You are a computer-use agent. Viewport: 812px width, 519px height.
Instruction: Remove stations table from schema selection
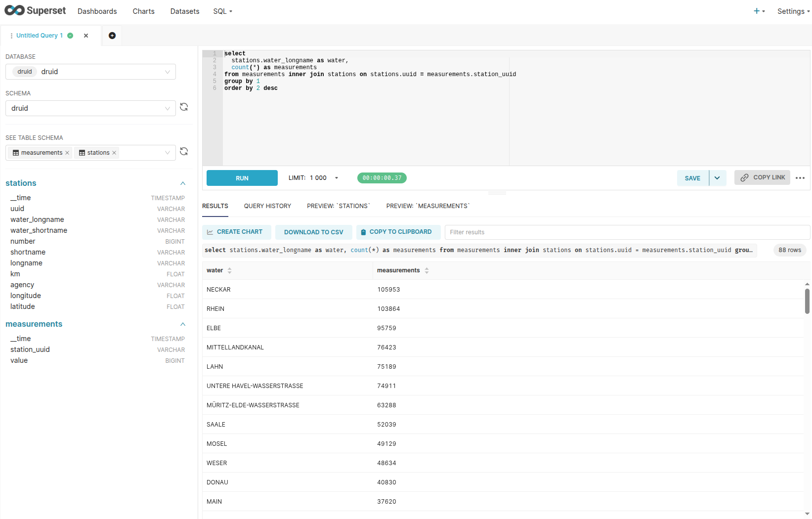114,153
